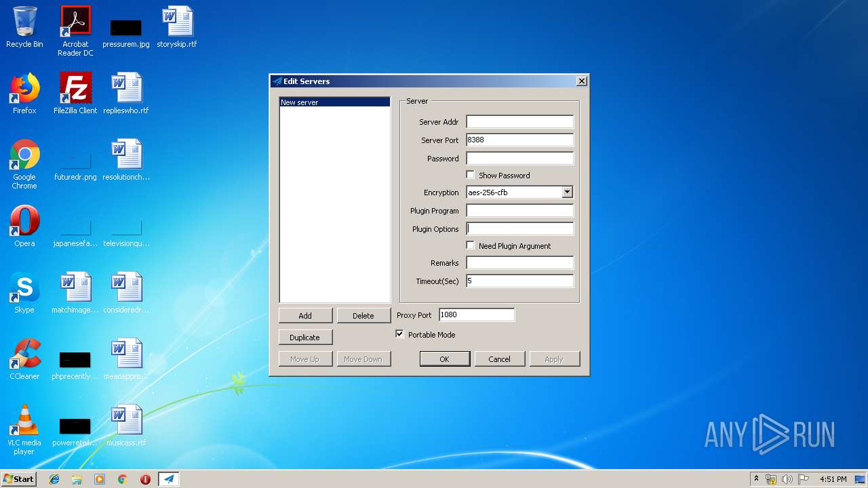Open Skype desktop shortcut
868x488 pixels.
click(24, 293)
